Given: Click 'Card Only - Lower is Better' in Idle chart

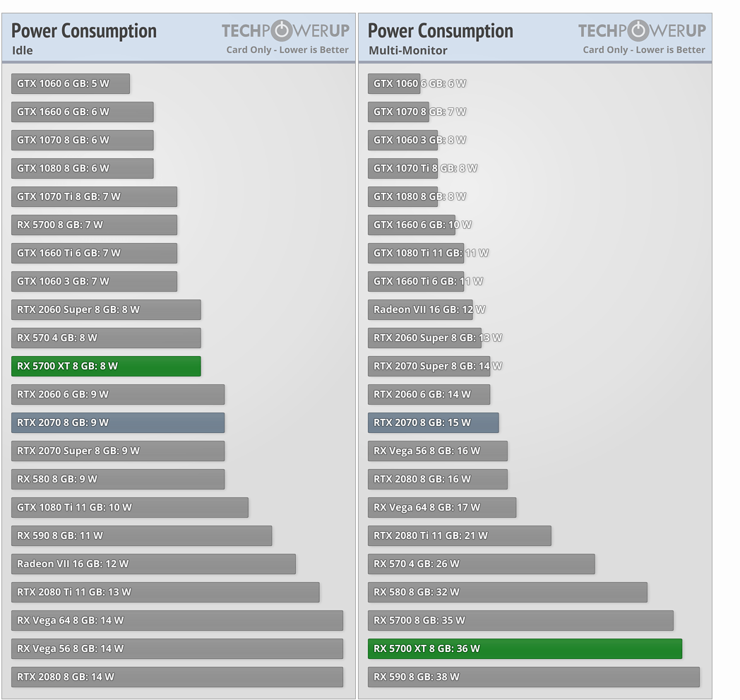Looking at the screenshot, I should [287, 50].
